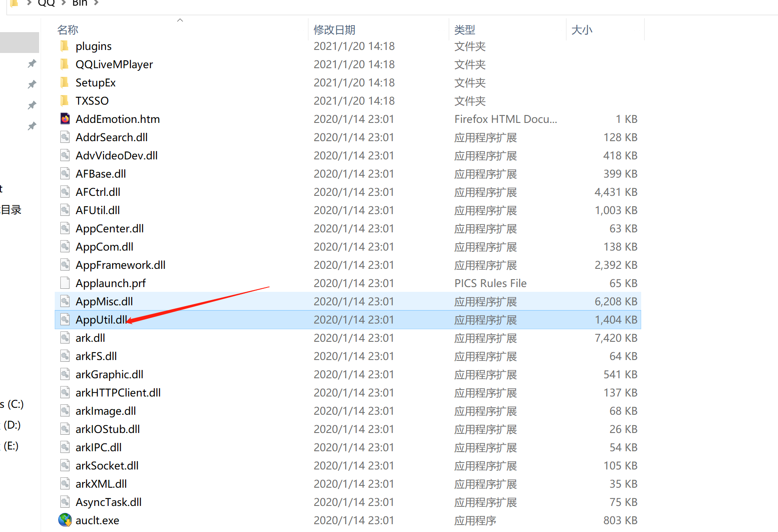Screen dimensions: 778x532
Task: Select the AsyncTask.dll file name
Action: [109, 502]
